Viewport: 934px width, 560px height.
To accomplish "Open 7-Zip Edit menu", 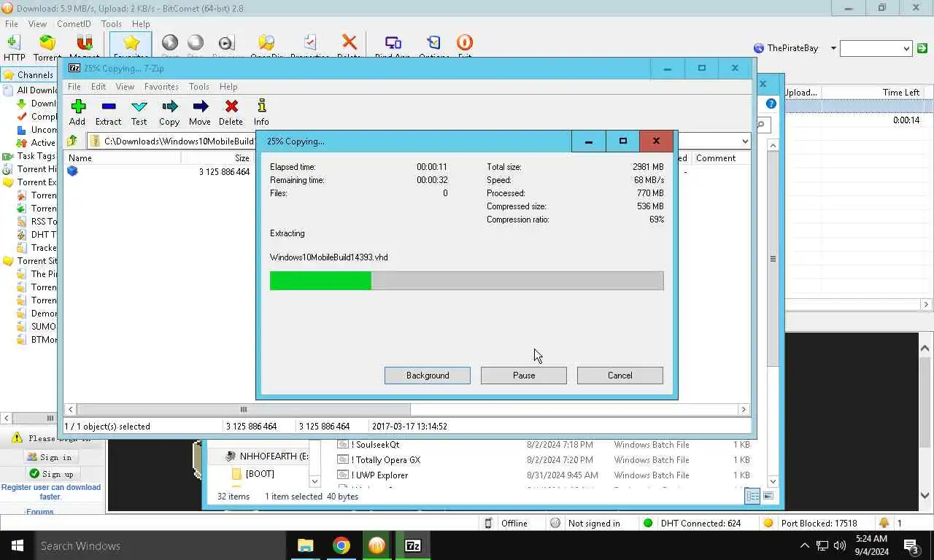I will [99, 86].
